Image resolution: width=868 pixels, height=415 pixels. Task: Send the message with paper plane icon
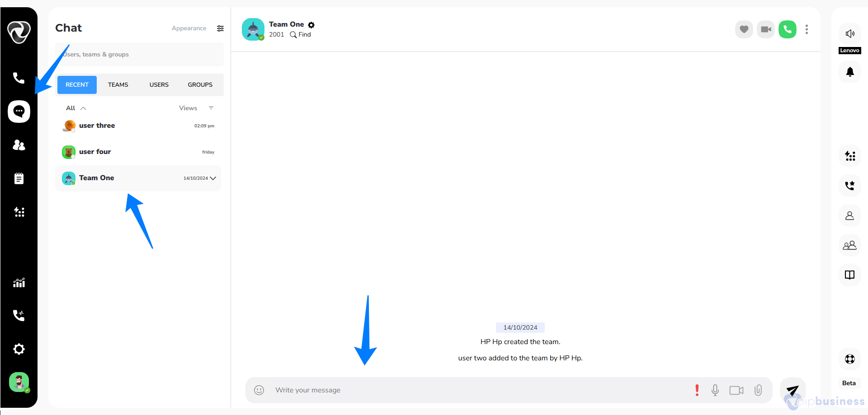tap(793, 390)
